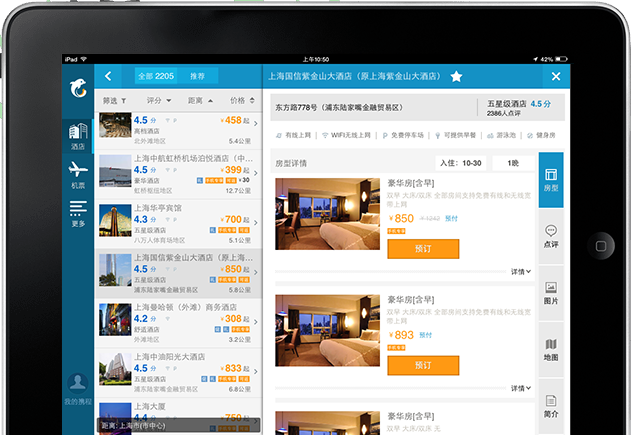Tap the 预付 label beside ¥893
The image size is (631, 435).
pos(425,335)
